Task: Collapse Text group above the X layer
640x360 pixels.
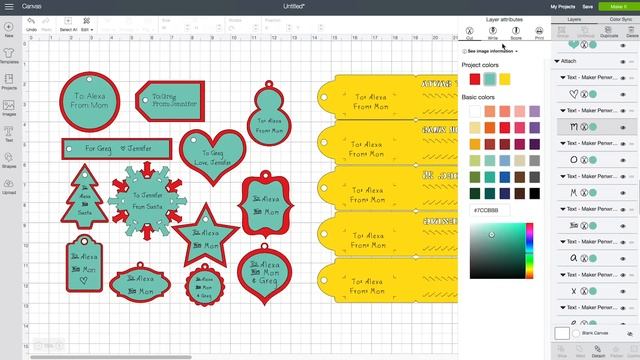Action: [563, 275]
